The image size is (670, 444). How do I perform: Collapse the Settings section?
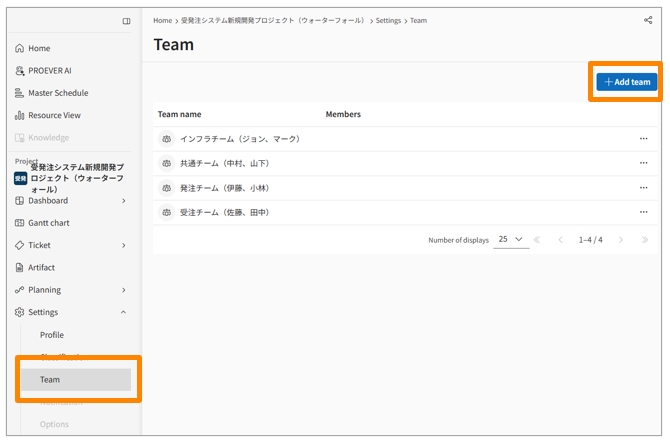[123, 312]
